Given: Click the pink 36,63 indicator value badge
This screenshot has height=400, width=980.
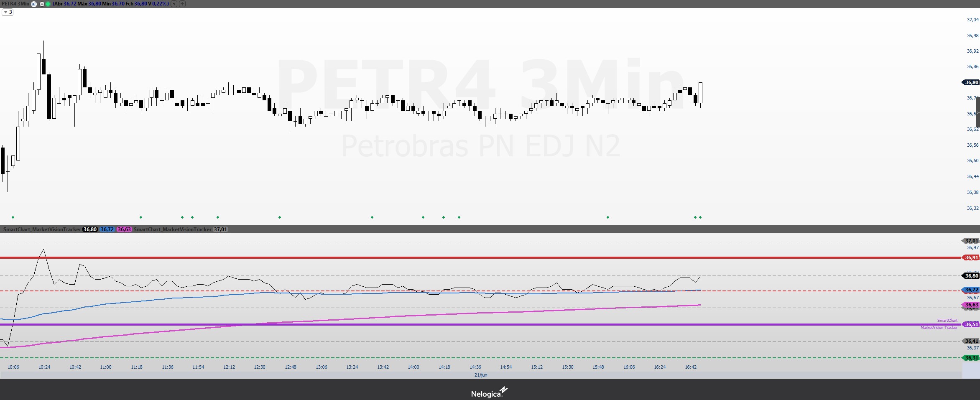Looking at the screenshot, I should coord(124,229).
